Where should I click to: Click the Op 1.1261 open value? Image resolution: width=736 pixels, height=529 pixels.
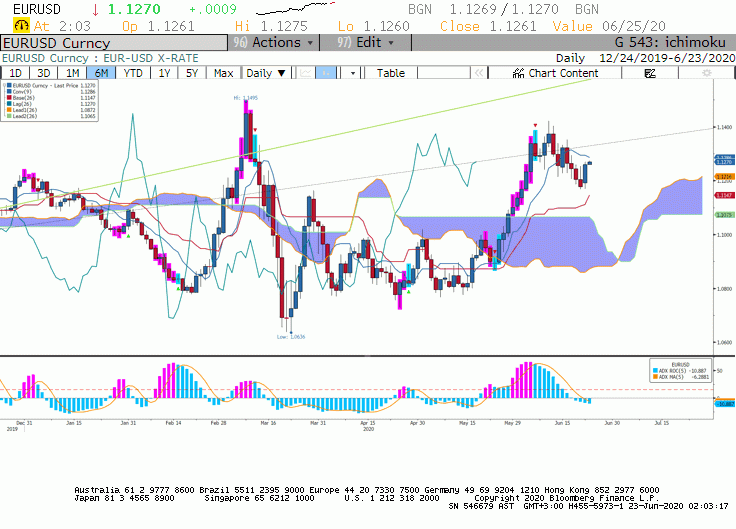[x=158, y=26]
